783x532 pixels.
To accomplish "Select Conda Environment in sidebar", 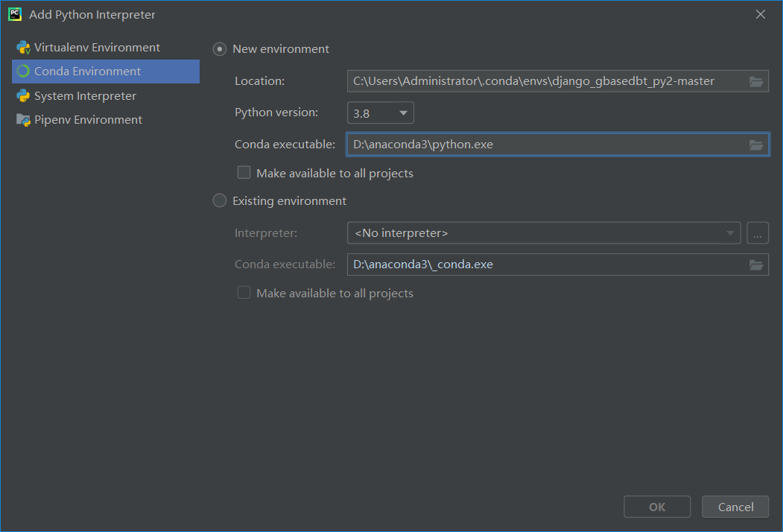I will [x=105, y=72].
